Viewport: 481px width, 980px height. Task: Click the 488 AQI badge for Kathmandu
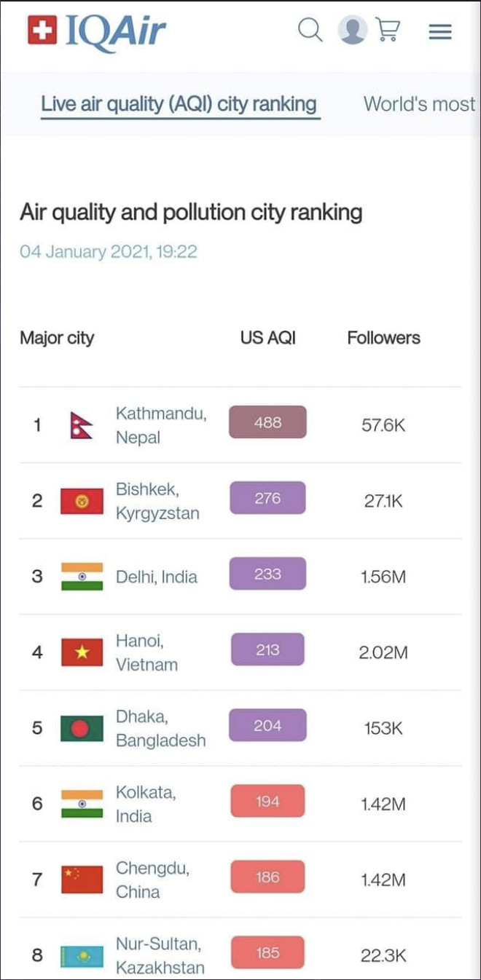click(267, 422)
